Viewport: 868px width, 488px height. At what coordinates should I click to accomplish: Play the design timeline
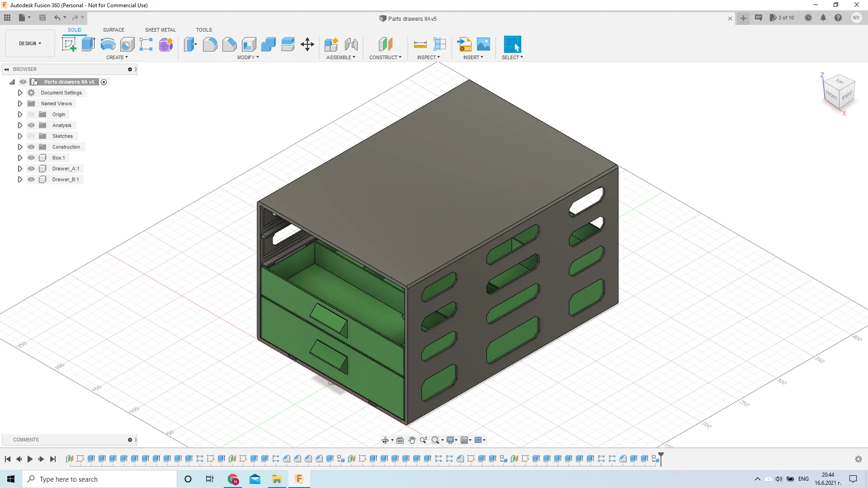[30, 459]
